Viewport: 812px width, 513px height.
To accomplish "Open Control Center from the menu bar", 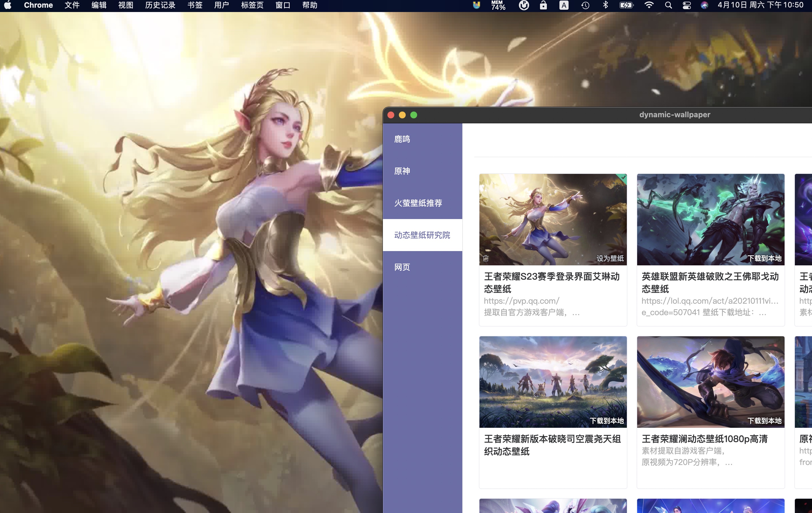I will coord(687,5).
